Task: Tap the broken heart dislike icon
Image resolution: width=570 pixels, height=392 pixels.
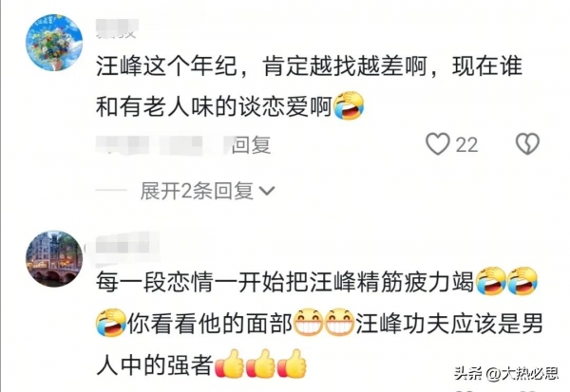Action: pyautogui.click(x=527, y=144)
